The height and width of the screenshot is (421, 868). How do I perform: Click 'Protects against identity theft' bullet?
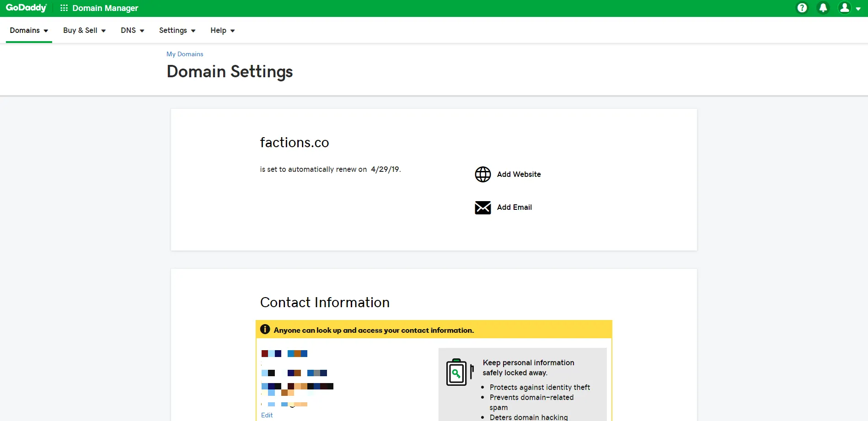click(540, 387)
